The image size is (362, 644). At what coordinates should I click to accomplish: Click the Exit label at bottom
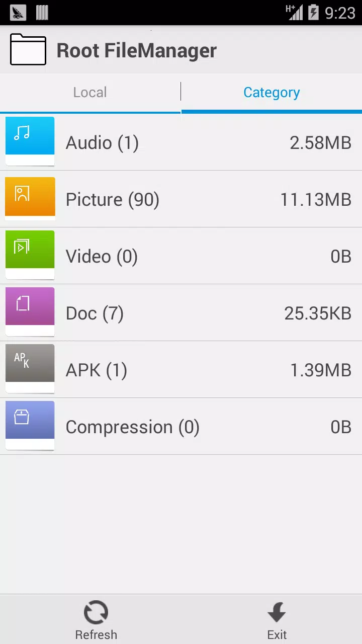[277, 635]
